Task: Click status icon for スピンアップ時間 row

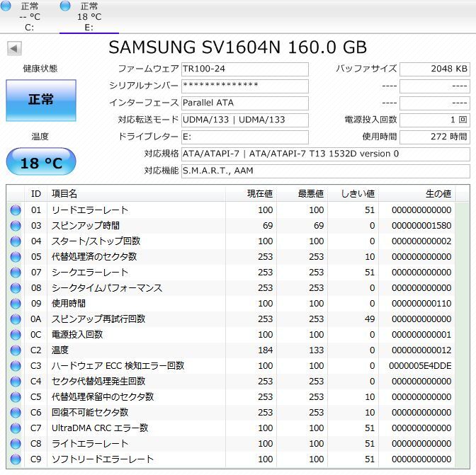Action: tap(16, 226)
